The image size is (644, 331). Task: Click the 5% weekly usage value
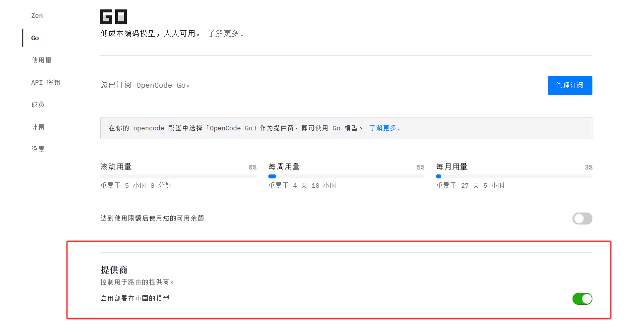click(420, 167)
